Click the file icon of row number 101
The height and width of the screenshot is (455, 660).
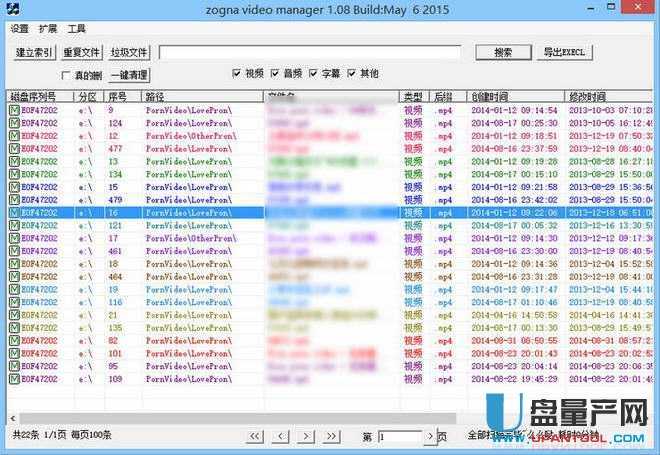coord(14,353)
